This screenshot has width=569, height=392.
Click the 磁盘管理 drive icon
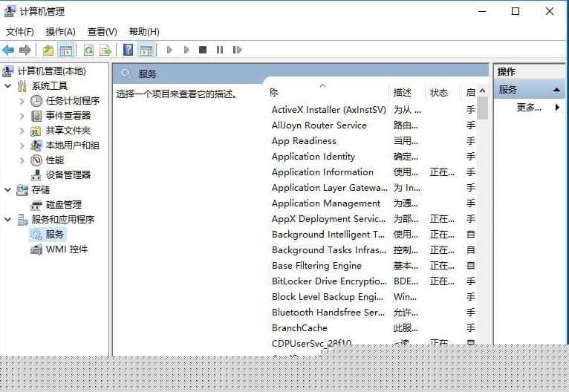pyautogui.click(x=36, y=205)
